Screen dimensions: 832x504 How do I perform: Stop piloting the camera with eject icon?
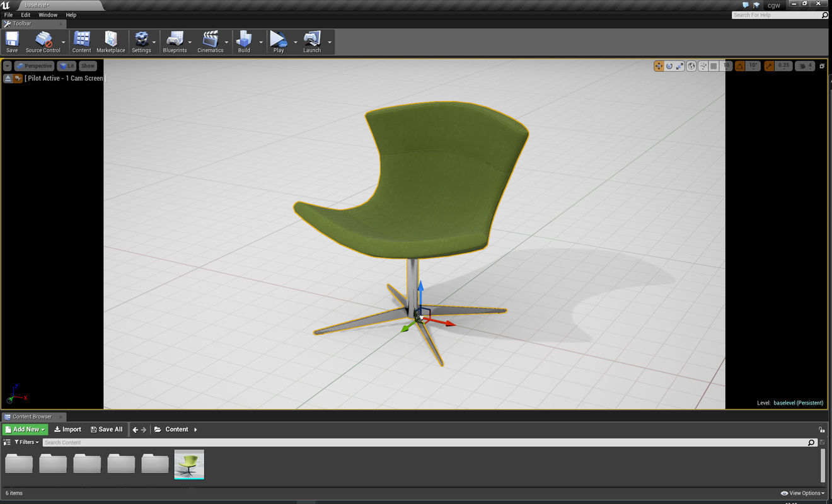click(x=6, y=77)
